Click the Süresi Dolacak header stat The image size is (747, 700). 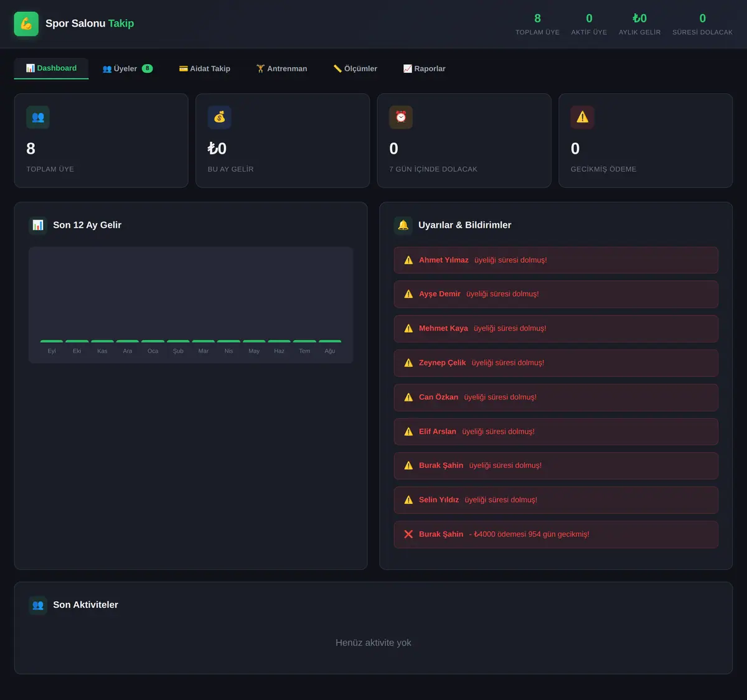702,24
